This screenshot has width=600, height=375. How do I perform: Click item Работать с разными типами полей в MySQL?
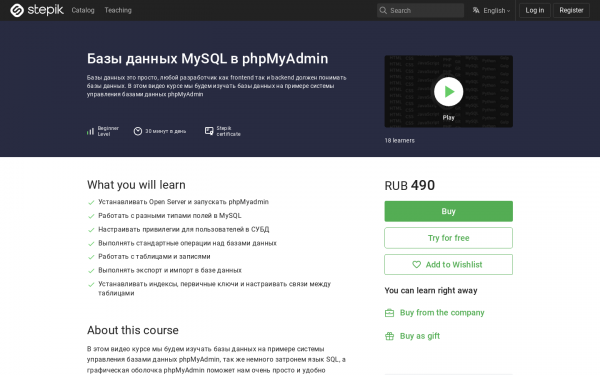170,215
